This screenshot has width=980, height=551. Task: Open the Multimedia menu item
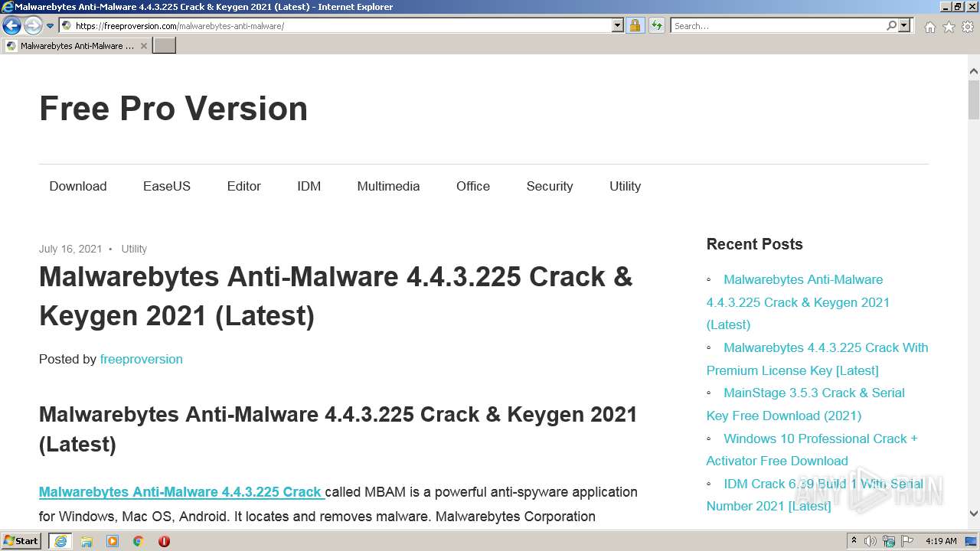tap(388, 186)
